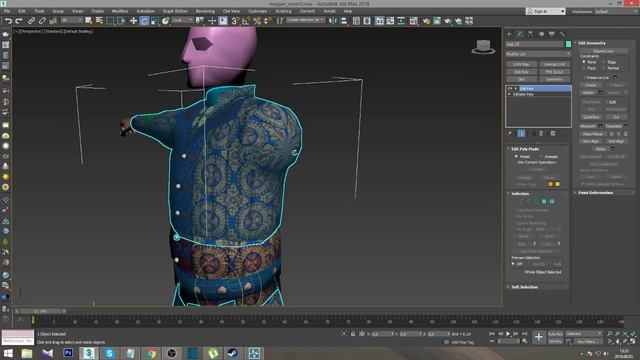Select the Face constraint radio button
Image resolution: width=640 pixels, height=360 pixels.
[584, 68]
